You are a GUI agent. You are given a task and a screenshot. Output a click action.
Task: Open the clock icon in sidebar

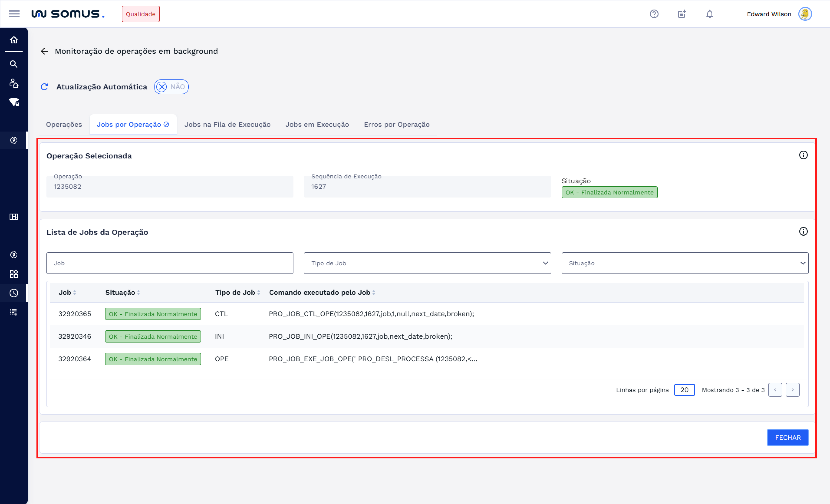(x=14, y=293)
